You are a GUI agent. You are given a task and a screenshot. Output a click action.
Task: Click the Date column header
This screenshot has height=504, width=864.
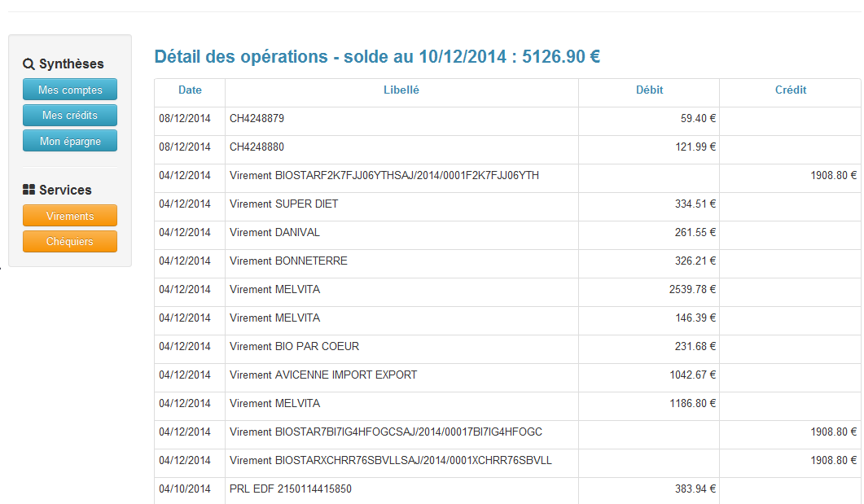190,90
